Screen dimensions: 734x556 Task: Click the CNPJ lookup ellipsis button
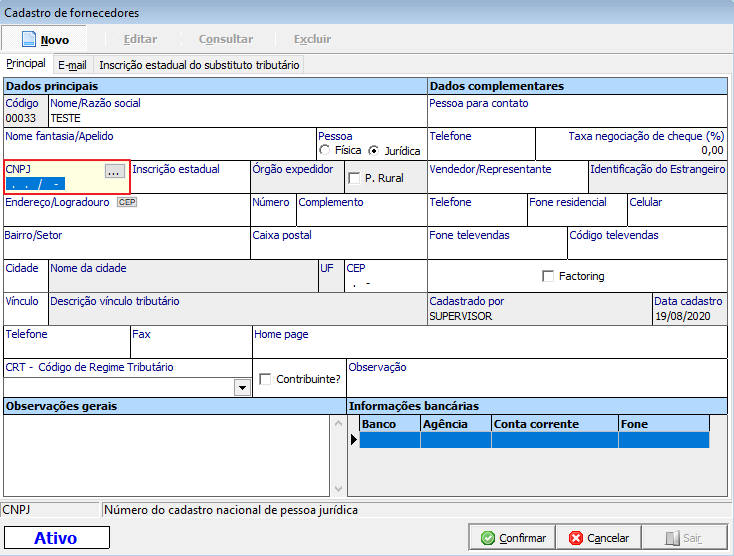point(114,171)
